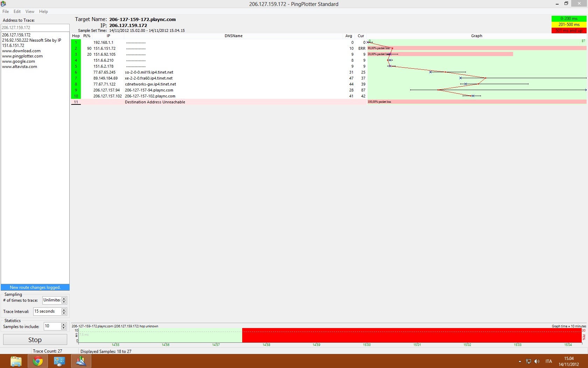Screen dimensions: 588x368
Task: Select hop 7 row with 89.149.184.69
Action: pyautogui.click(x=105, y=78)
